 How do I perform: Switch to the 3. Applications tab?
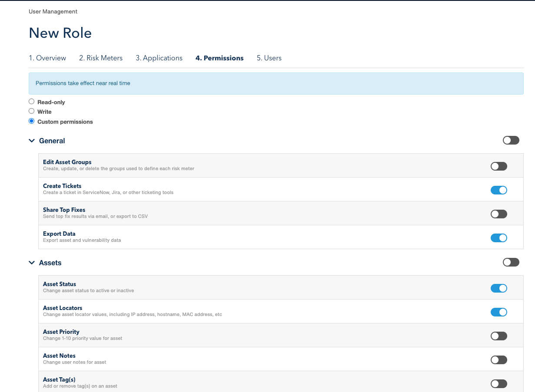[x=159, y=58]
